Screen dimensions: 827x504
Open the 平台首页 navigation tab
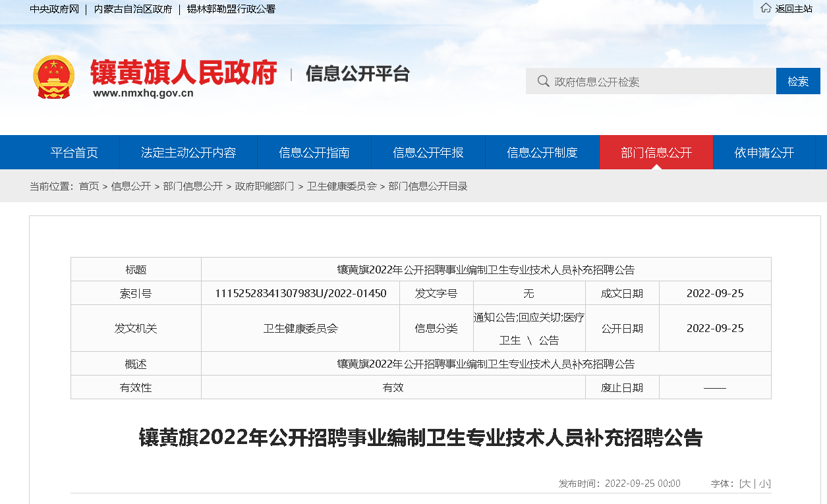tap(74, 152)
